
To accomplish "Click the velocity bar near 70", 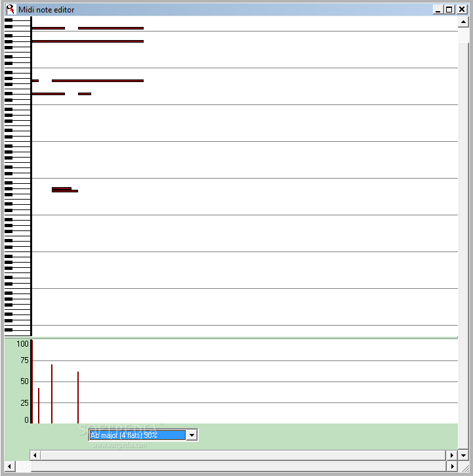I will (52, 394).
